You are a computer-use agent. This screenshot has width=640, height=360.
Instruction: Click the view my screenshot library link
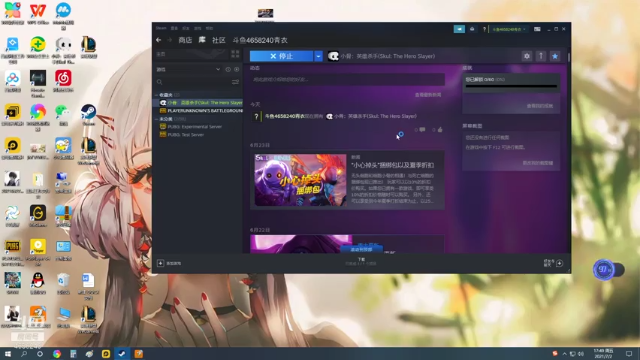[x=538, y=163]
